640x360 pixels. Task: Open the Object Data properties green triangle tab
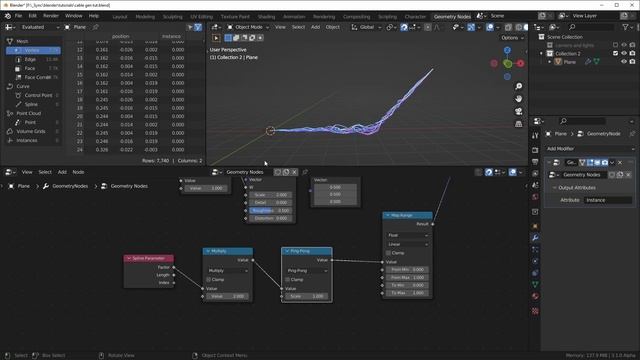coord(535,284)
